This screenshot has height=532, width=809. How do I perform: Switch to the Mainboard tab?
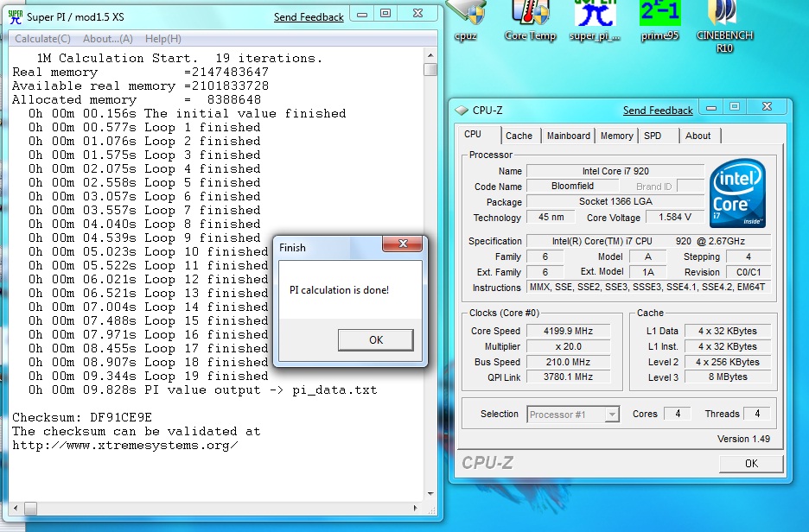568,136
